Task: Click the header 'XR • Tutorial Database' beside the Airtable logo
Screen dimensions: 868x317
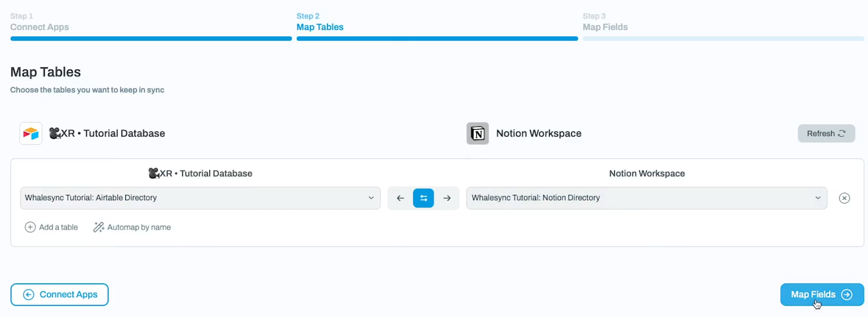Action: [x=107, y=134]
